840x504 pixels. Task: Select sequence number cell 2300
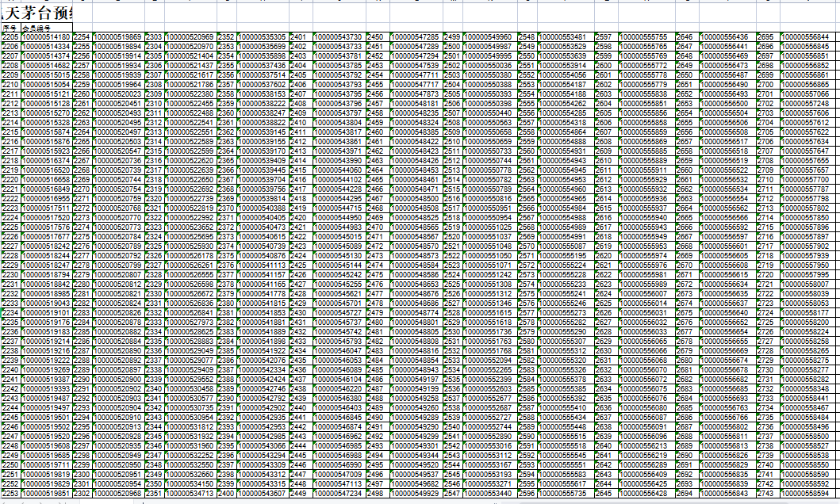point(82,474)
